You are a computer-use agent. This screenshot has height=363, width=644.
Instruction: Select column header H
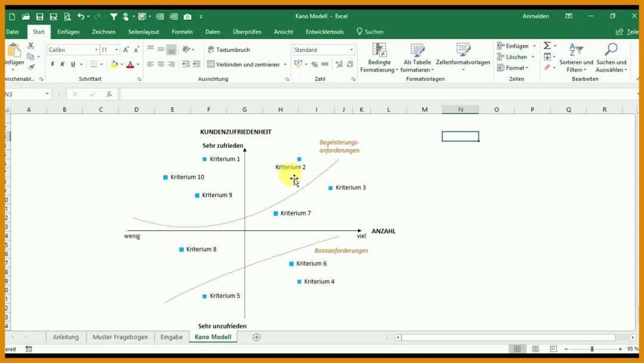tap(280, 109)
